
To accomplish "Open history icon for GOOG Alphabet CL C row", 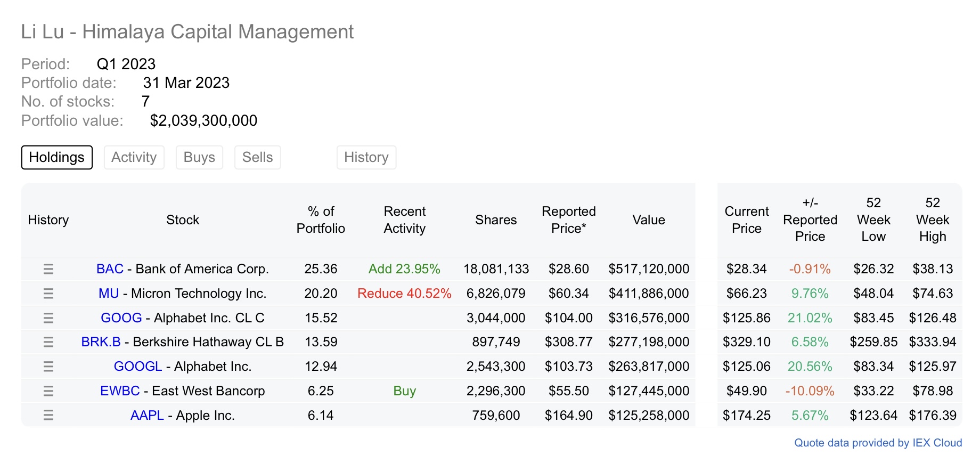I will pyautogui.click(x=48, y=318).
